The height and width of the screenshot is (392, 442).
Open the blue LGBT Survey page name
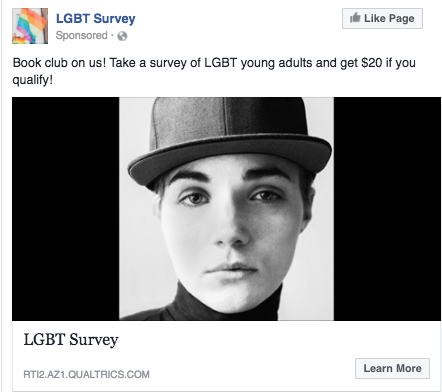[96, 18]
